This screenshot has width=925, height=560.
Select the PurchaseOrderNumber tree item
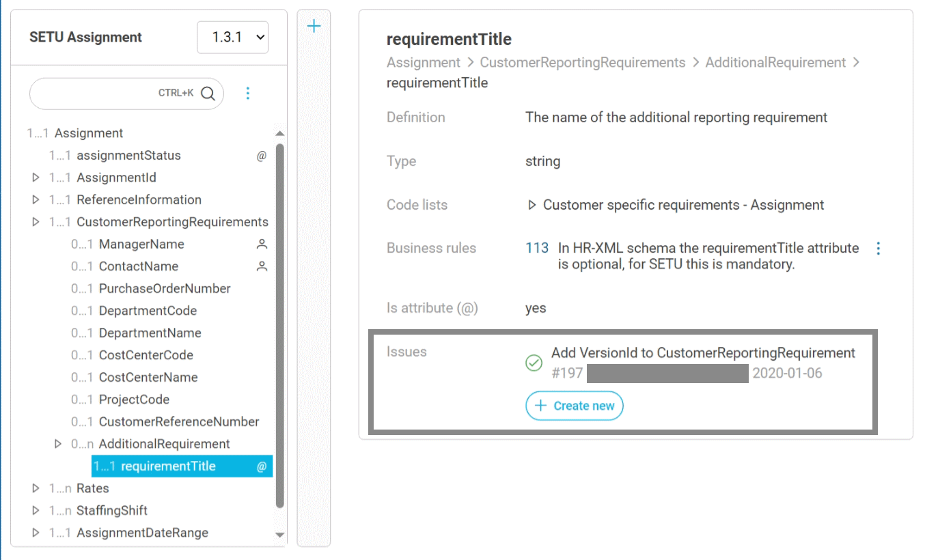165,288
